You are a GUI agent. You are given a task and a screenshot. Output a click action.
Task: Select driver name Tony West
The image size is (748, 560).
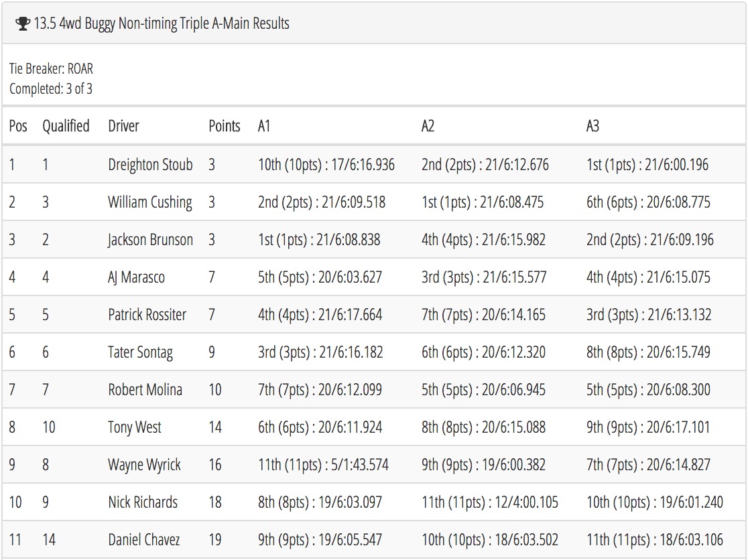coord(135,427)
